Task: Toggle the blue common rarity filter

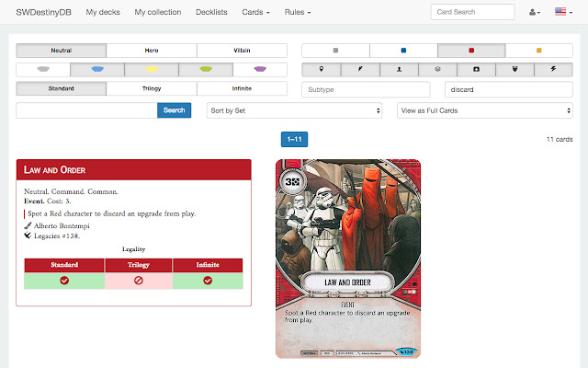Action: click(x=97, y=70)
